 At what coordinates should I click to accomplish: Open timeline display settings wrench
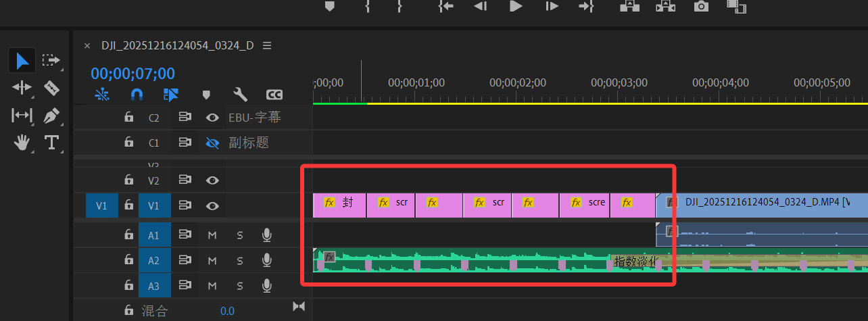coord(240,95)
